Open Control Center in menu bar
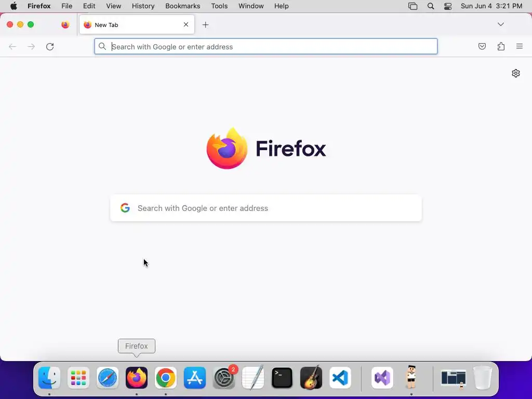 pyautogui.click(x=448, y=6)
